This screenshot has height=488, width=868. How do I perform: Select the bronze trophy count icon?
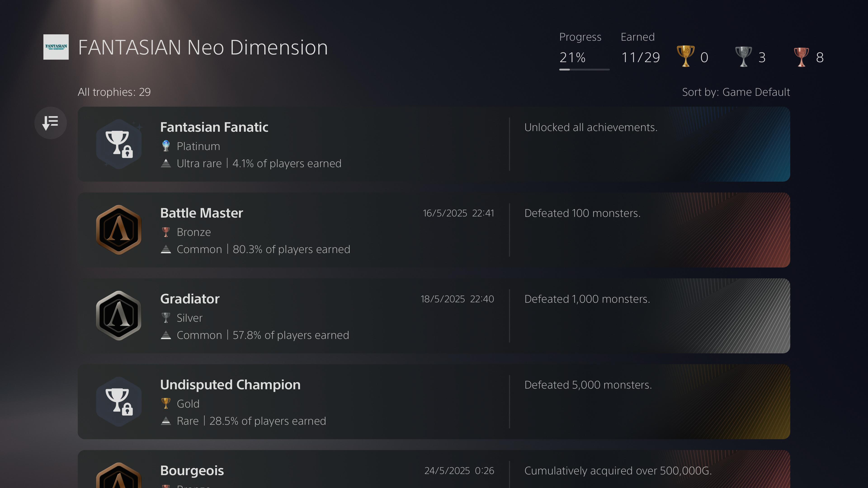pyautogui.click(x=801, y=56)
